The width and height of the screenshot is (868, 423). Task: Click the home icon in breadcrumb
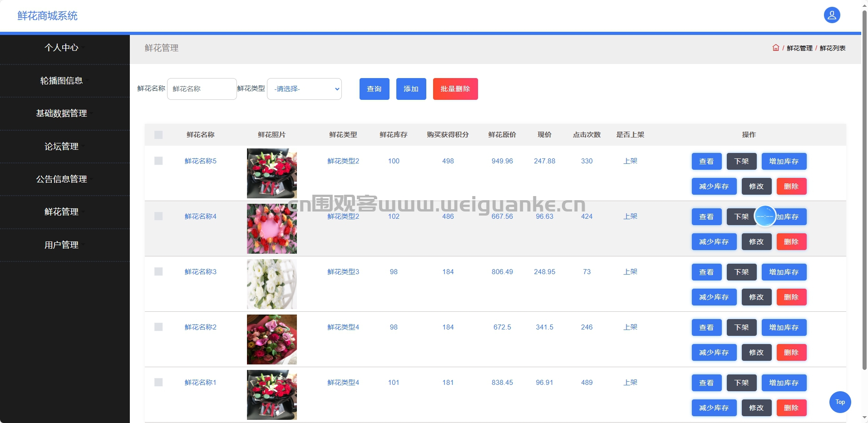(776, 48)
